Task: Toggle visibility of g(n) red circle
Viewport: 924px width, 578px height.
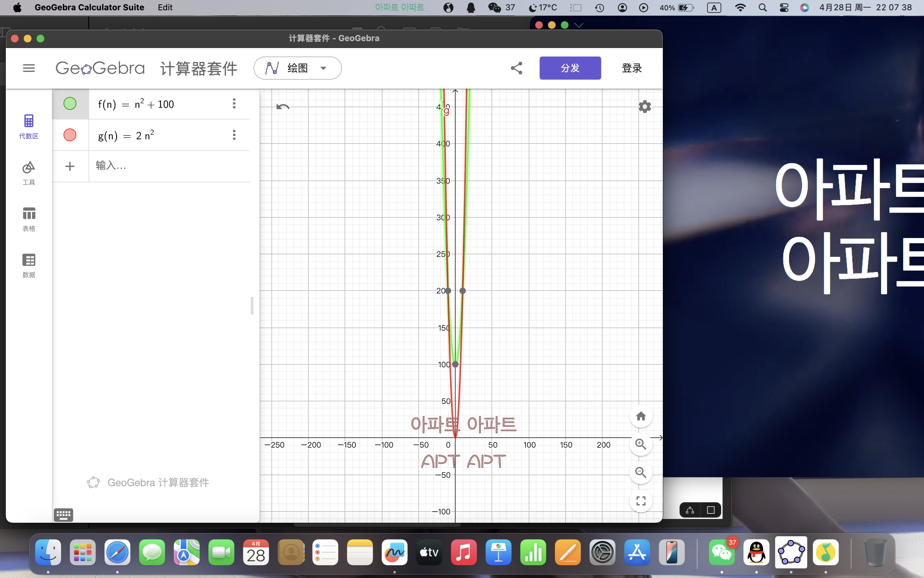Action: (70, 135)
